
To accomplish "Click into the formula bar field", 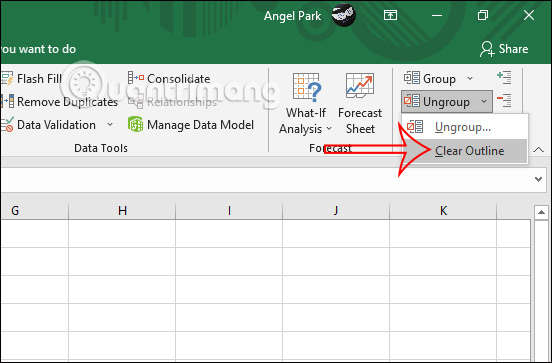I will (266, 180).
